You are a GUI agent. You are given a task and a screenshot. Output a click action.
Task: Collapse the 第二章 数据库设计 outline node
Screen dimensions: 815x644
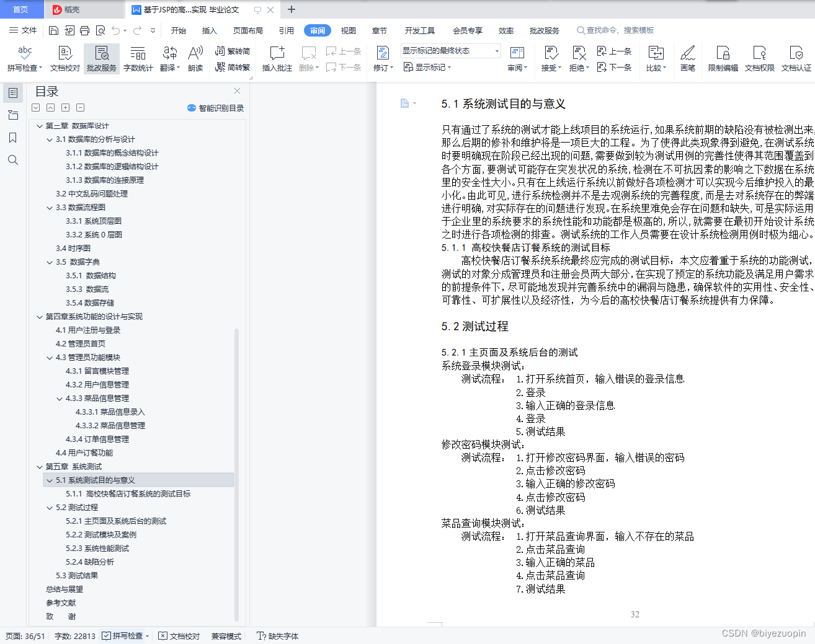click(40, 126)
